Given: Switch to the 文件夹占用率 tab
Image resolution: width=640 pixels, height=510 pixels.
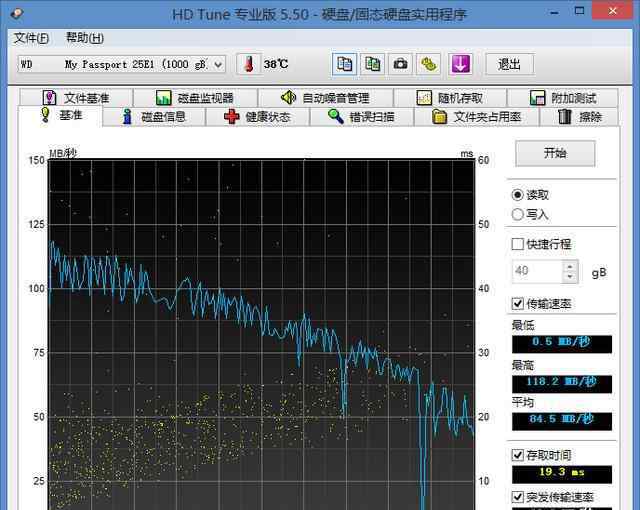Looking at the screenshot, I should point(476,117).
